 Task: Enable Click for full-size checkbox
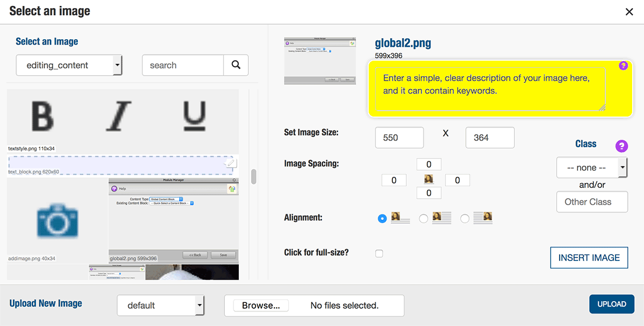point(379,253)
